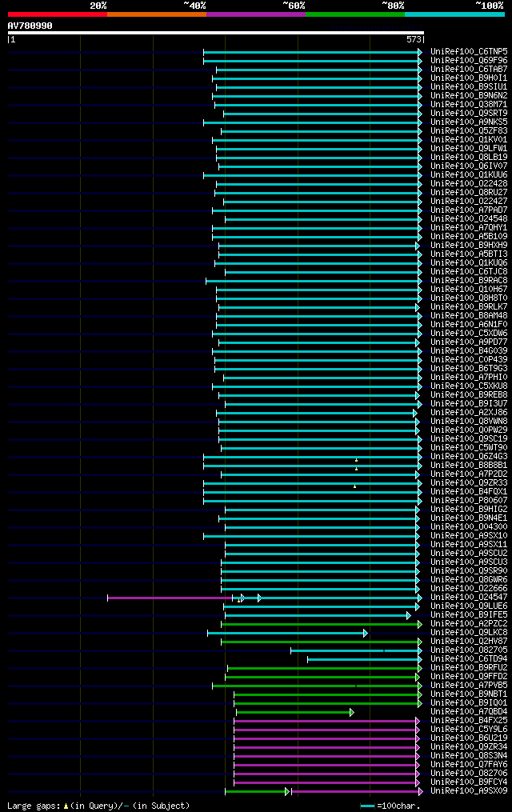The width and height of the screenshot is (512, 812).
Task: Select the UniRef100_O22428 label
Action: [x=469, y=184]
